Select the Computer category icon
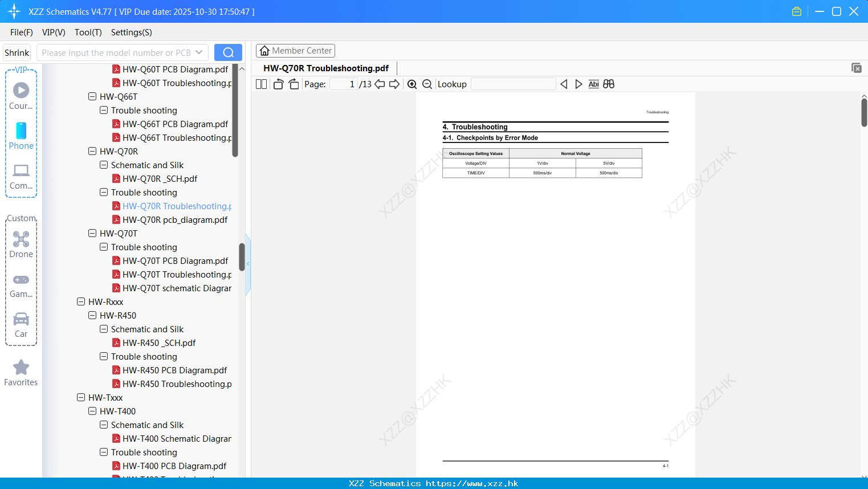Screen dimensions: 868x489 click(x=21, y=176)
